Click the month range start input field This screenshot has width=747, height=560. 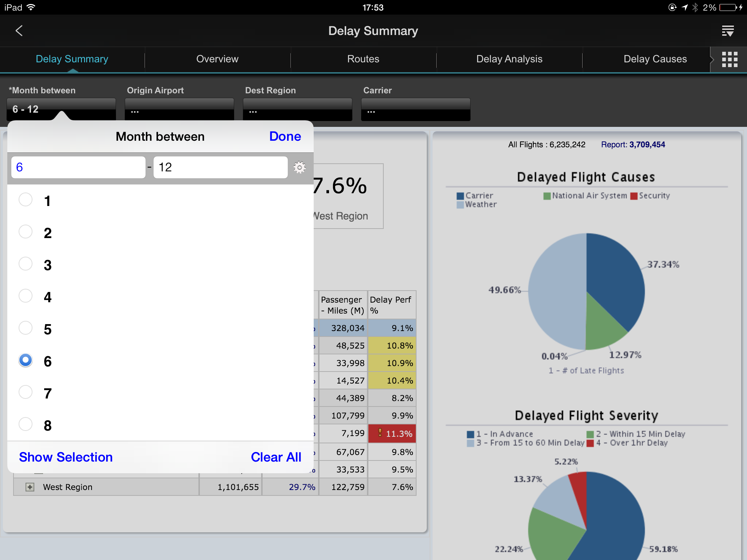click(x=78, y=167)
